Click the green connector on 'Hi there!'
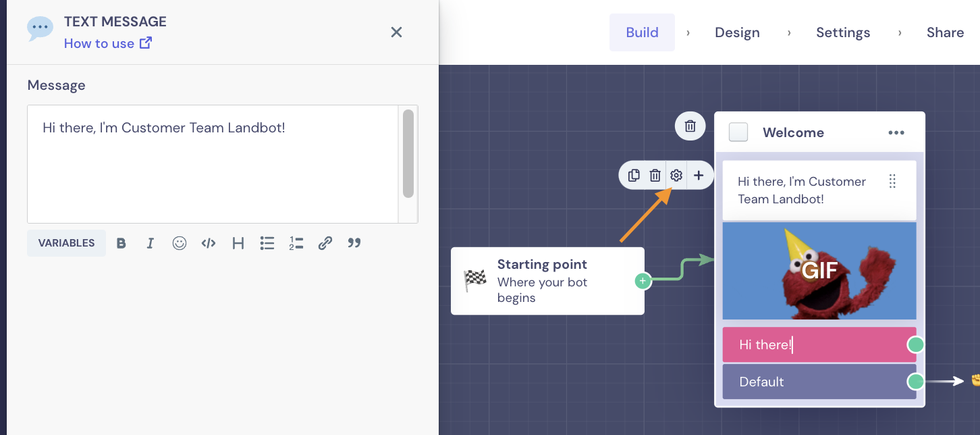The width and height of the screenshot is (980, 435). point(915,345)
